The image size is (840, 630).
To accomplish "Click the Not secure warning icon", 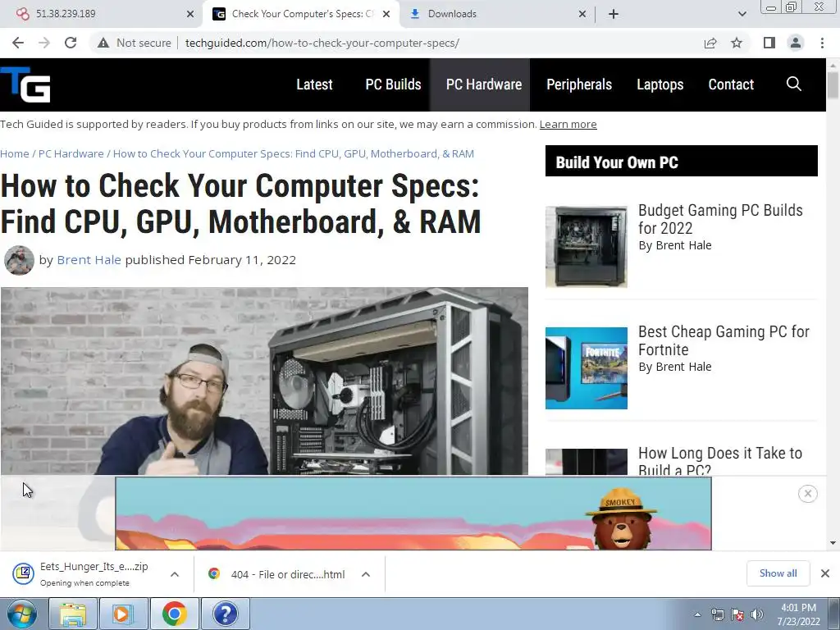I will point(103,43).
